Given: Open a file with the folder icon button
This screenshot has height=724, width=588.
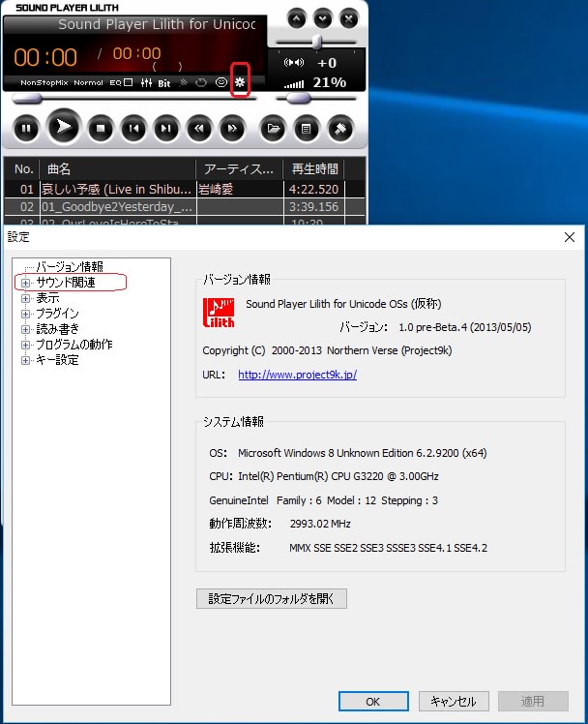Looking at the screenshot, I should [x=273, y=129].
